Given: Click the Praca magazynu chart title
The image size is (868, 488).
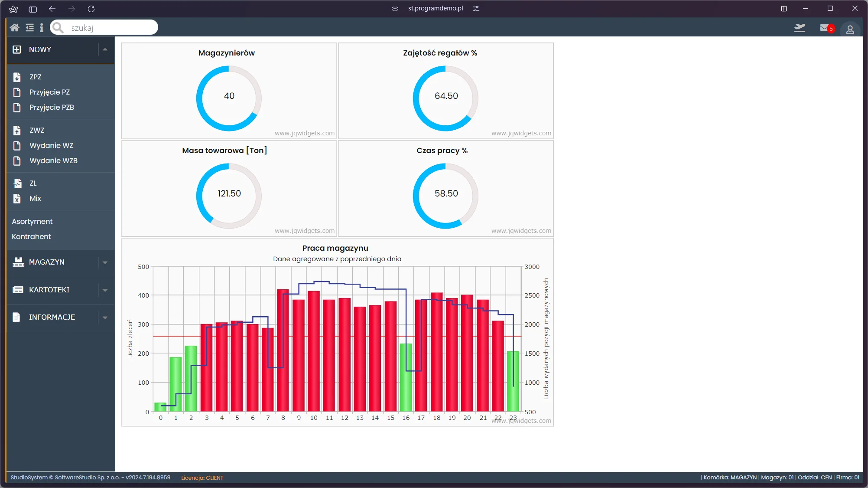Looking at the screenshot, I should 335,248.
